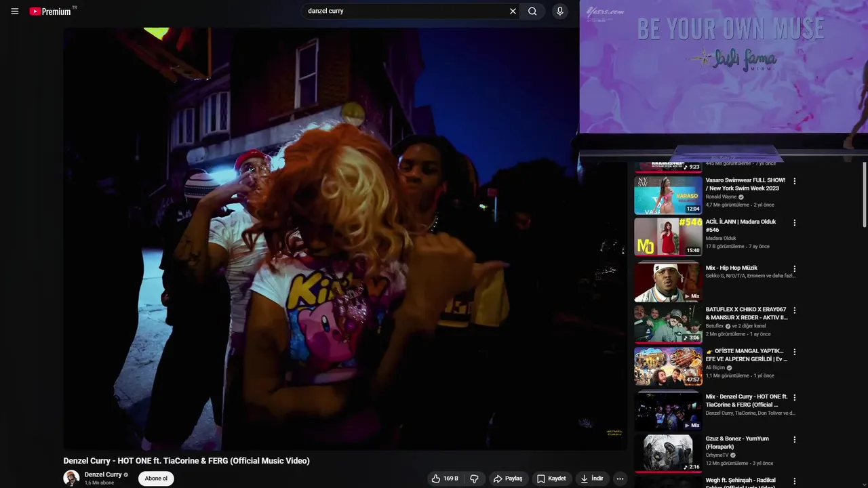Open Gzuz & Bonez YumYum thumbnail

[x=668, y=453]
